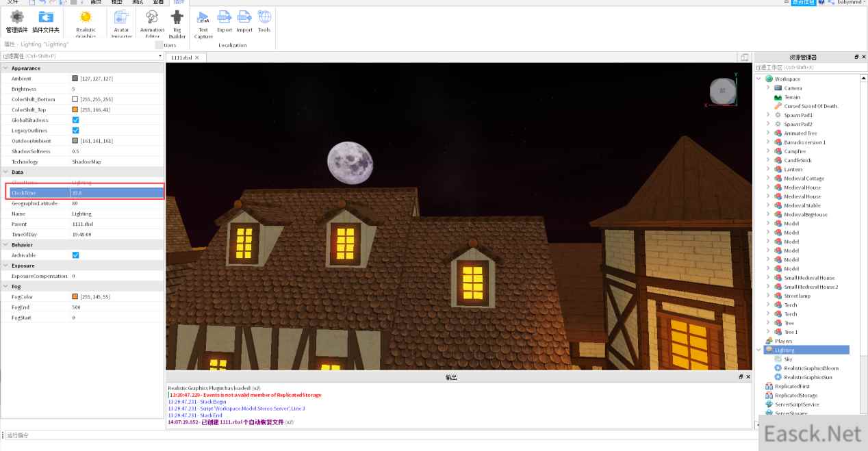The image size is (868, 451).
Task: Click the Sky object icon
Action: point(778,359)
